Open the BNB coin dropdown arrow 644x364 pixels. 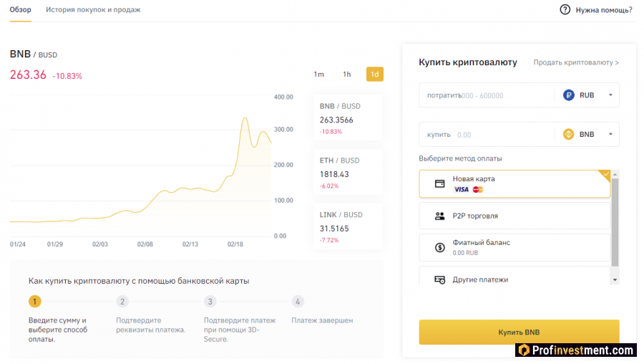click(x=610, y=135)
